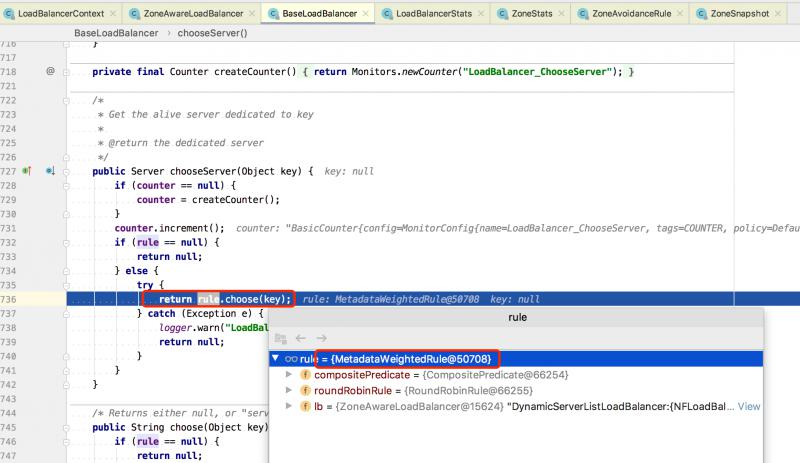Select the compositePredicate row in popup
Image resolution: width=800 pixels, height=463 pixels.
(516, 375)
